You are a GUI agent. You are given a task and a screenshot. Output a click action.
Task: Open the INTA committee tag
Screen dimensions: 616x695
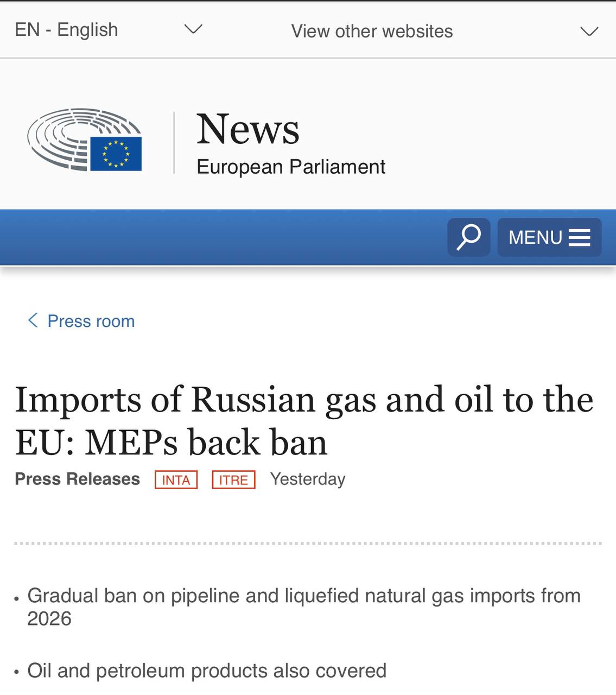coord(175,479)
